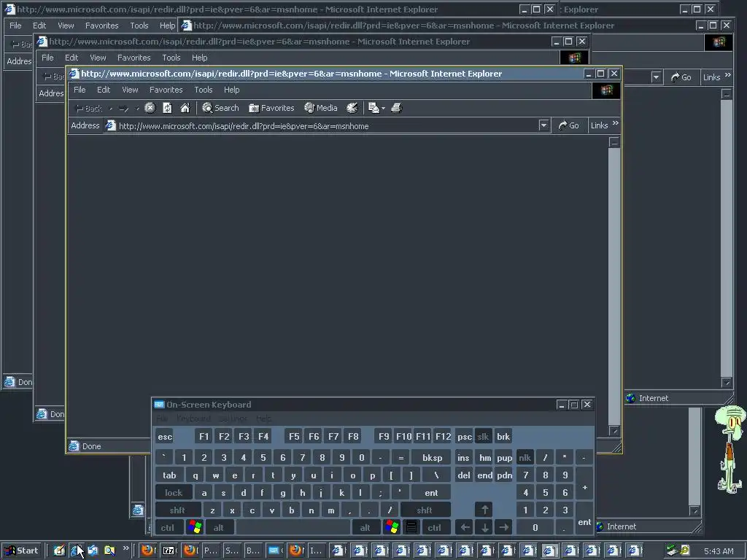Go to Home page via house icon
Viewport: 747px width, 560px height.
point(185,108)
